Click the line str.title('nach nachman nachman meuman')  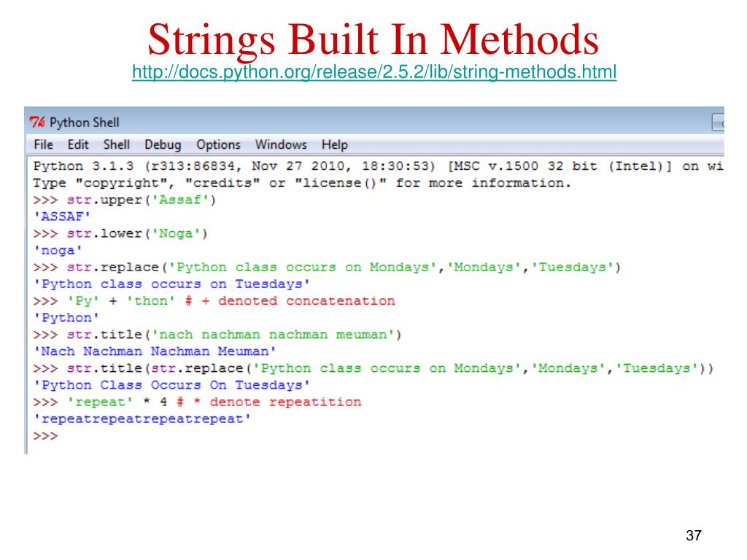tap(234, 335)
